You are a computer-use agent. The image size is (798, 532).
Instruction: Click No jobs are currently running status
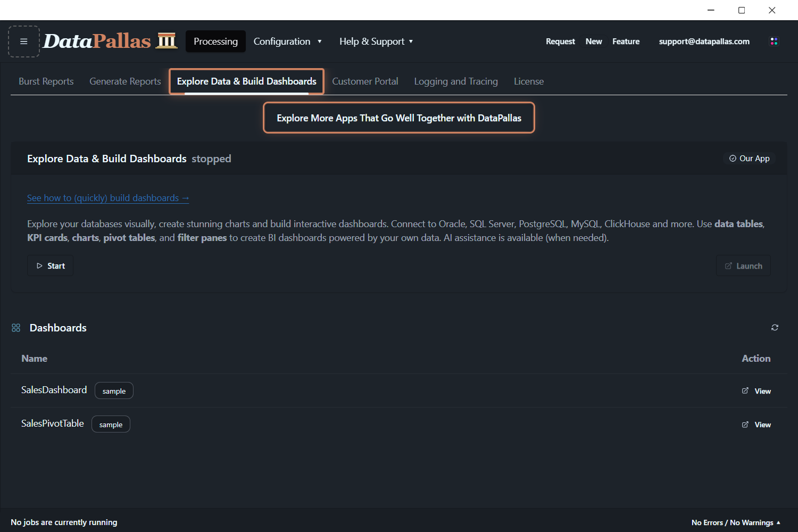[64, 522]
